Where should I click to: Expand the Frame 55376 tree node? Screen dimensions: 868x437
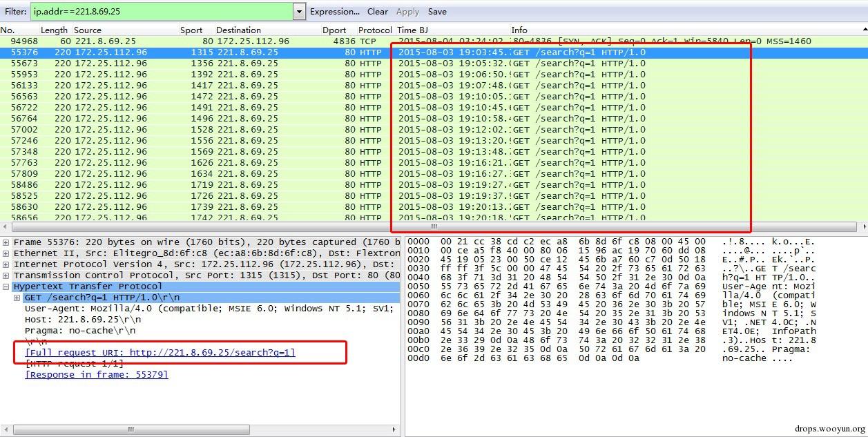point(6,242)
